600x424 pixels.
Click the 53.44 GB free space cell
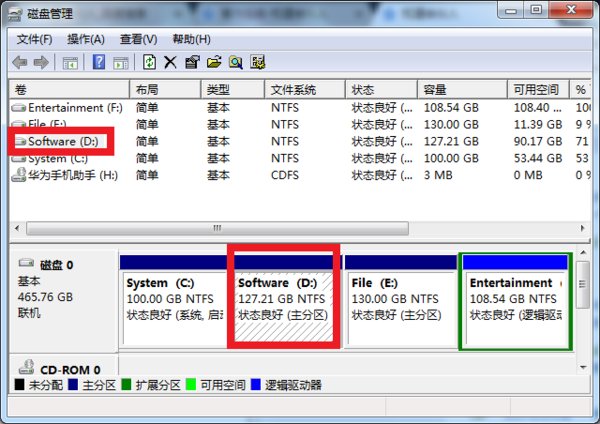coord(538,158)
